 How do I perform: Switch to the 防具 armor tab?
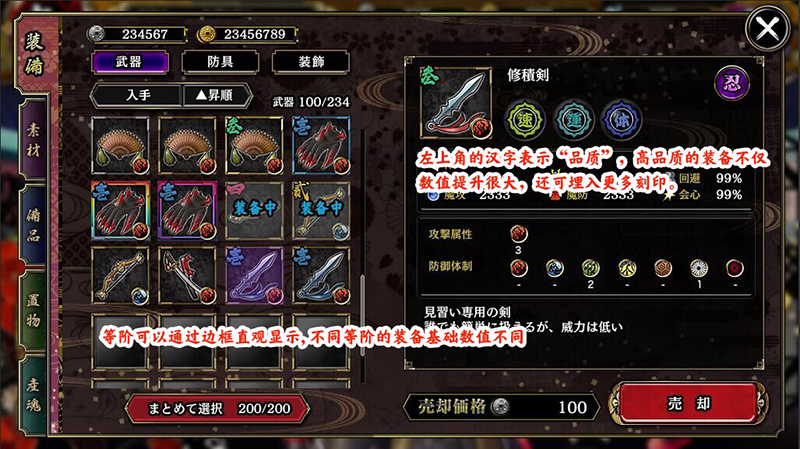pos(220,62)
